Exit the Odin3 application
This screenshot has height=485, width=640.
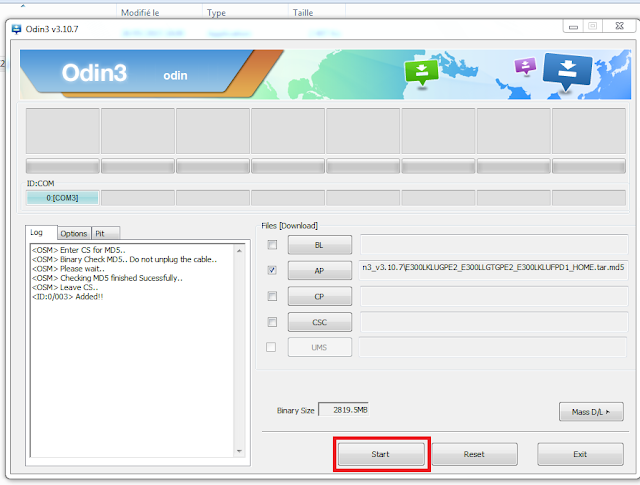pyautogui.click(x=580, y=454)
